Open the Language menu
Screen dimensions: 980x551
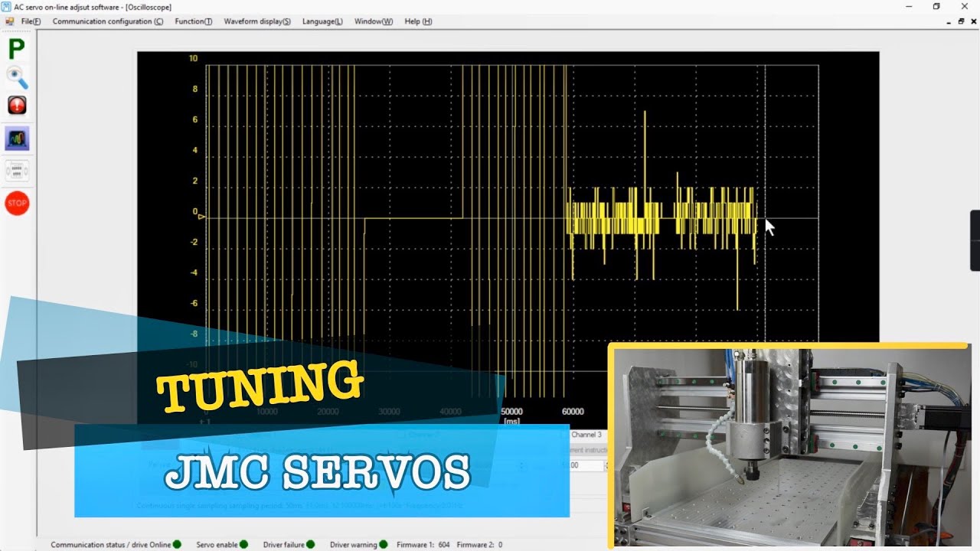coord(322,21)
